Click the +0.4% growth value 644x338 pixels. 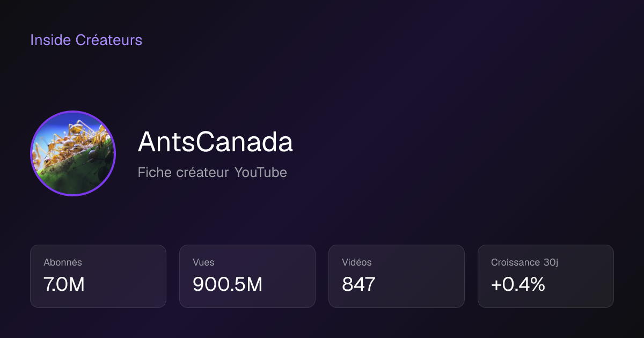(x=518, y=284)
